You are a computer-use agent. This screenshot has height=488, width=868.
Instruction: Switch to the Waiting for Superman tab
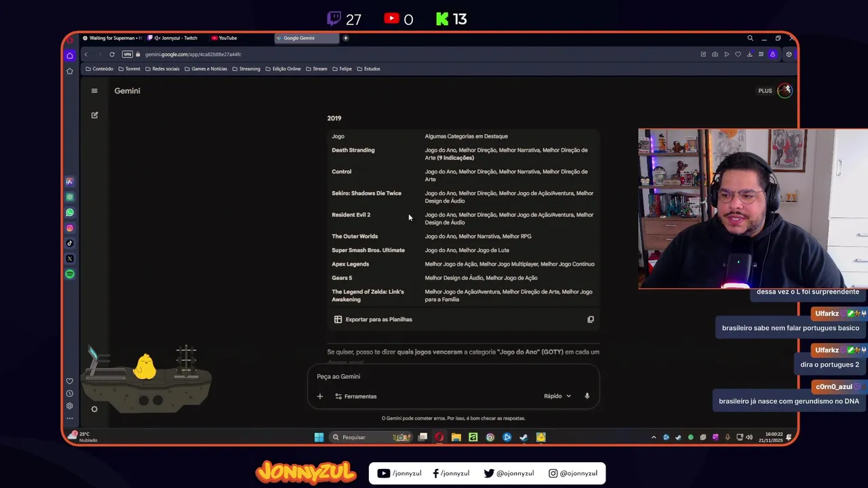pyautogui.click(x=112, y=38)
